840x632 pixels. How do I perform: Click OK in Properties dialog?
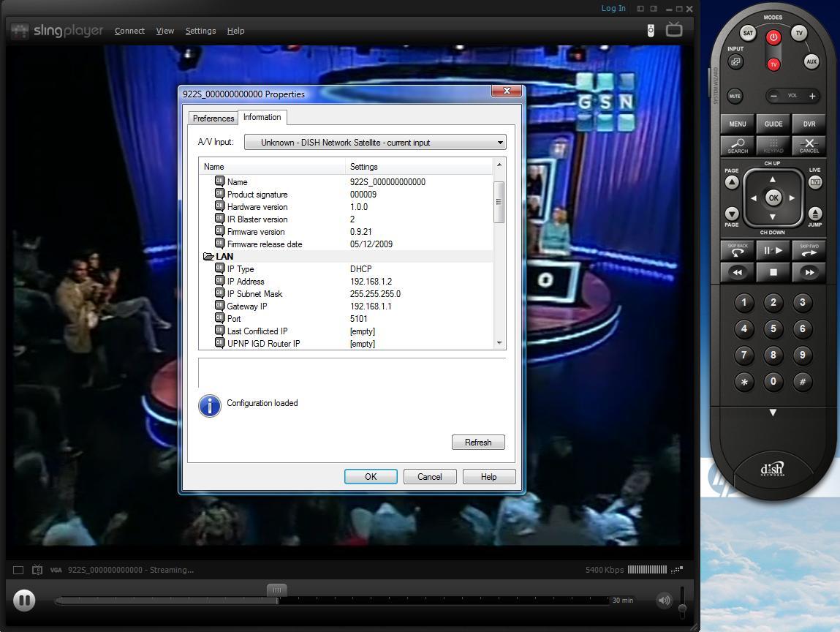(371, 476)
